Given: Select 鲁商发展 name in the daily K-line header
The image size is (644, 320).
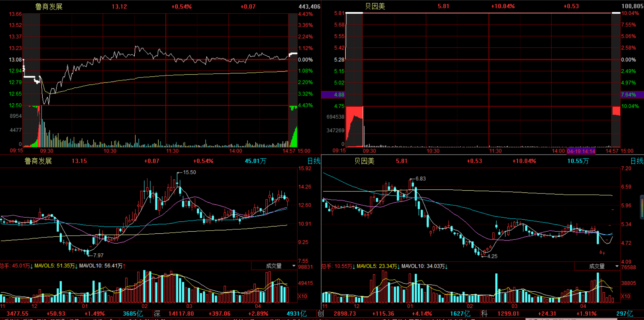Looking at the screenshot, I should 38,161.
